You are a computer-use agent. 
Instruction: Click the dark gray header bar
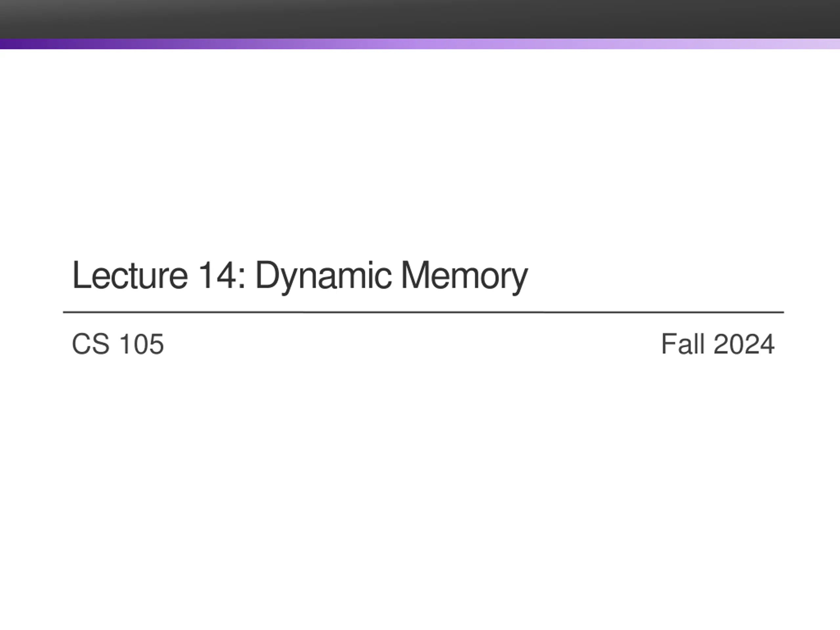click(420, 19)
